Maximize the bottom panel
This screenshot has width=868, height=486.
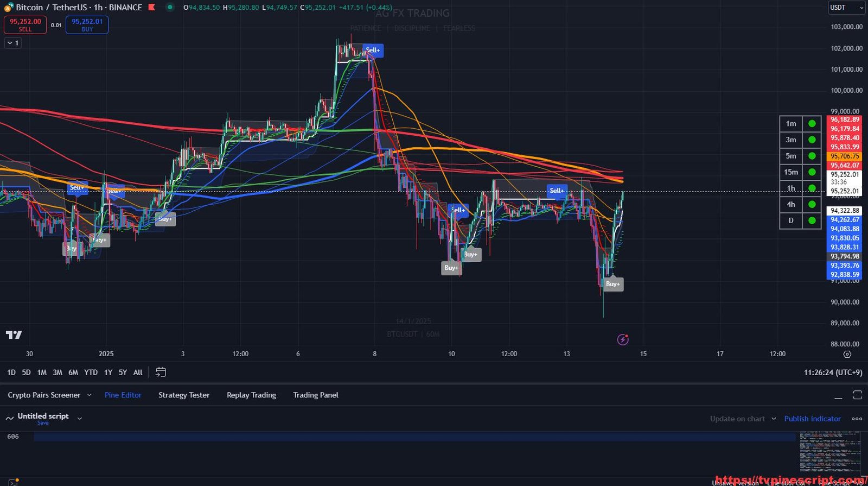click(857, 395)
